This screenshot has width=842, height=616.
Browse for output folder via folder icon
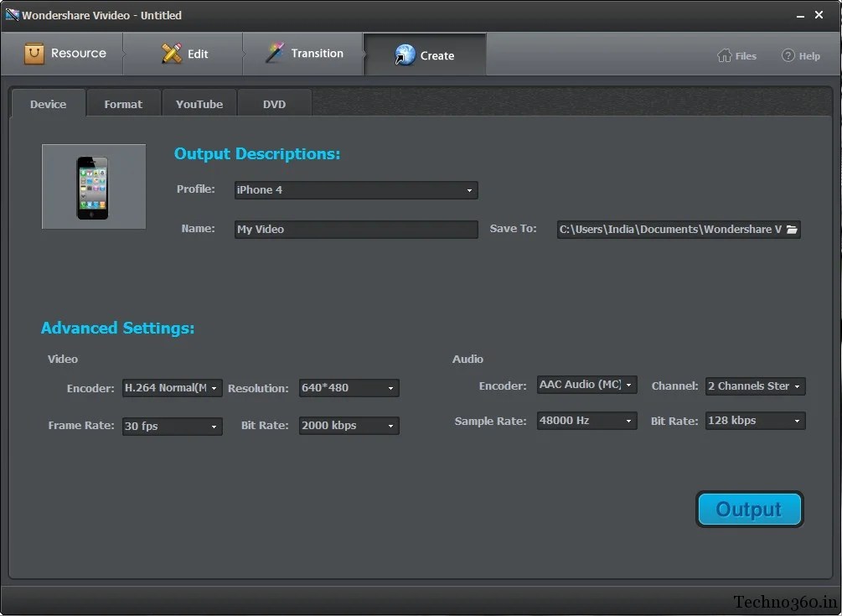click(792, 230)
